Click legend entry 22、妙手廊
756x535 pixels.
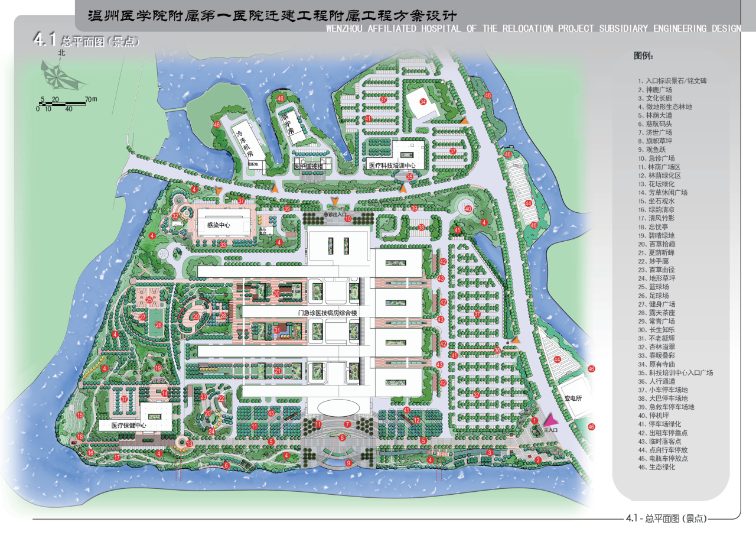point(654,261)
